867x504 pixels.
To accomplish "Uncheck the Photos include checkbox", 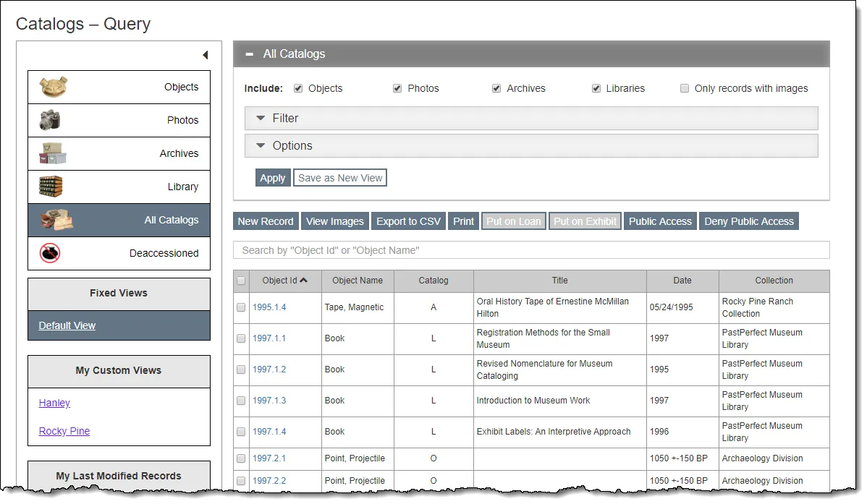I will pos(397,88).
